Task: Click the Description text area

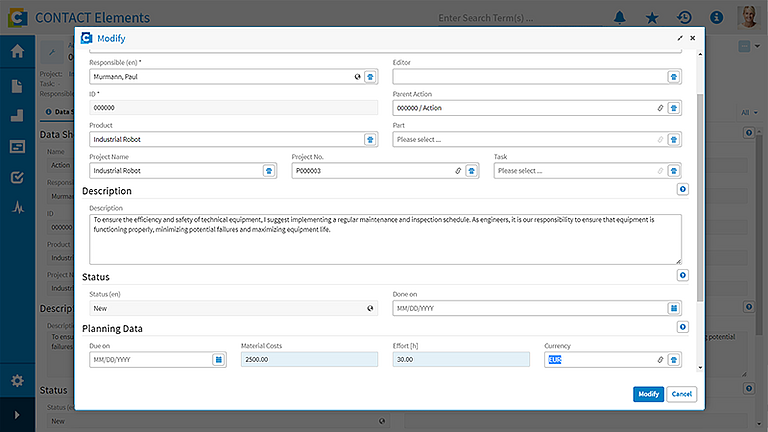Action: pos(385,240)
